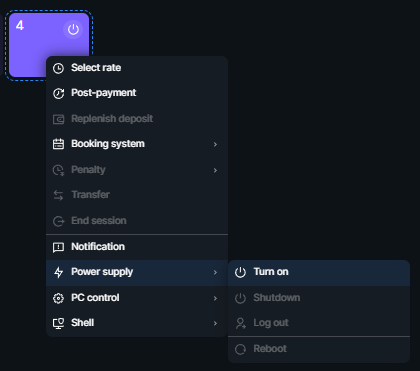Expand the Shell submenu chevron
Screen dimensions: 420x371
[x=215, y=323]
